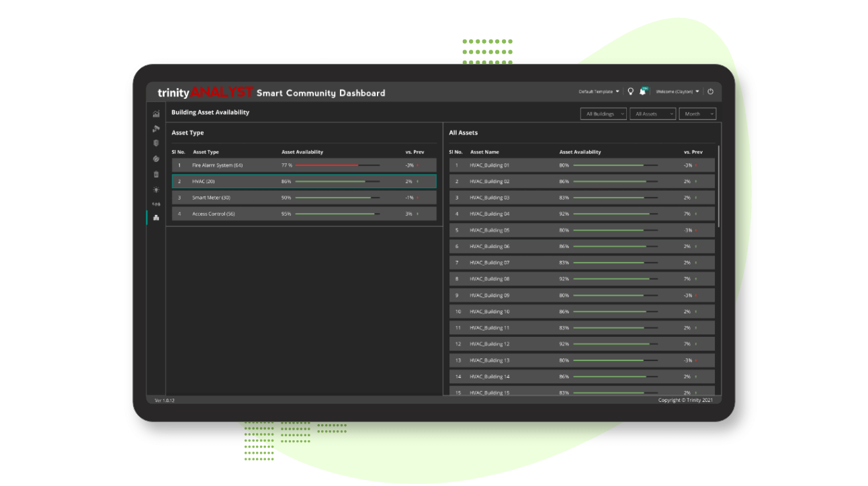Click the HVAC_Building 09 row
The width and height of the screenshot is (868, 486).
click(582, 295)
